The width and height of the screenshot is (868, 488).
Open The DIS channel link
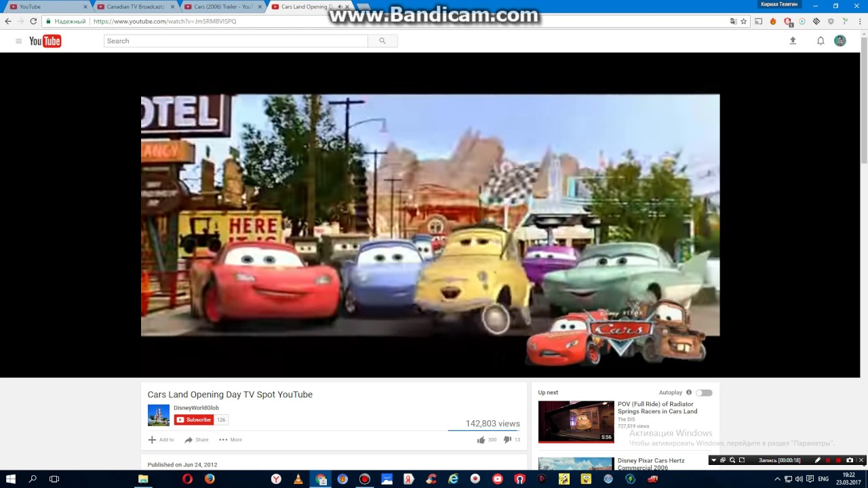[x=626, y=420]
